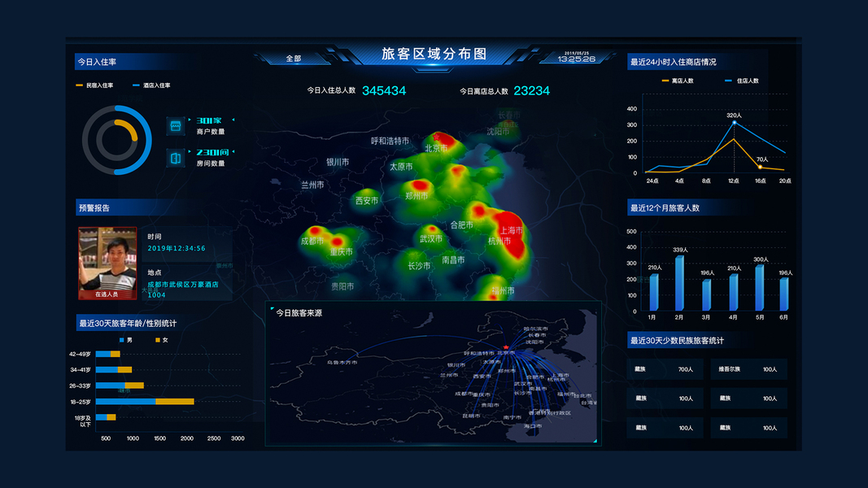Click the blue outer ring of occupancy donut

(148, 141)
